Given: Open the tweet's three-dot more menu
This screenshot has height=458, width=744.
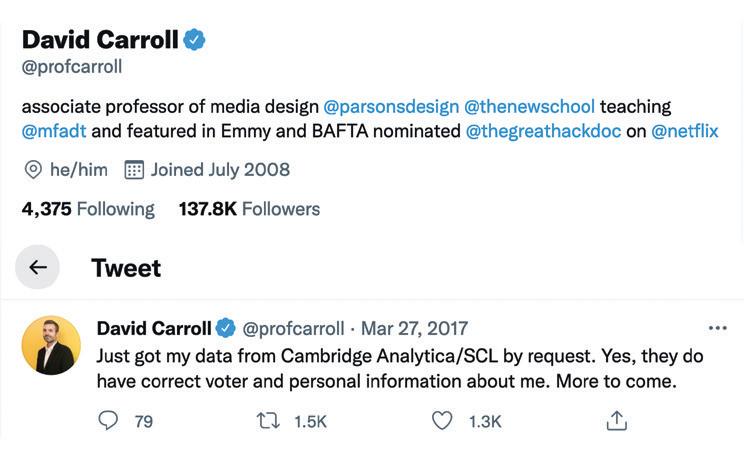Looking at the screenshot, I should coord(717,328).
